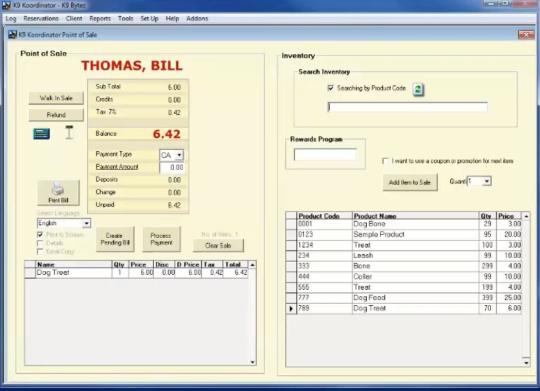Click the signature pen stand icon
Image resolution: width=540 pixels, height=391 pixels.
tap(69, 132)
